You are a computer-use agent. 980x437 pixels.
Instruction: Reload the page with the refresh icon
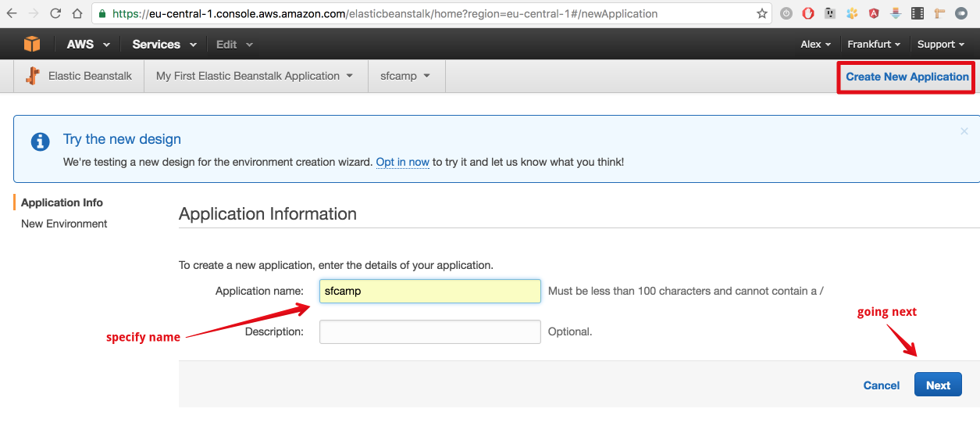[x=55, y=13]
